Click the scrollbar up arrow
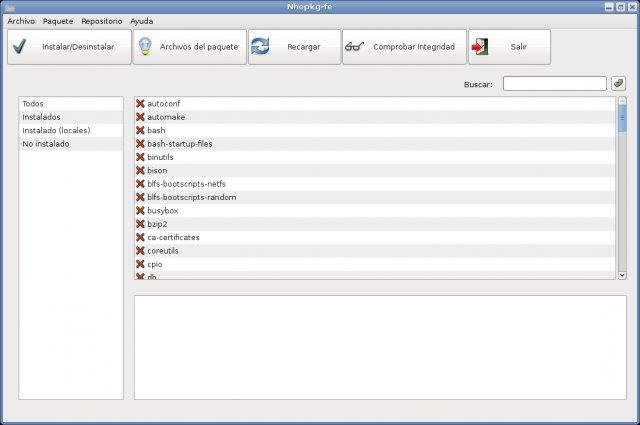This screenshot has height=425, width=640. pos(622,100)
